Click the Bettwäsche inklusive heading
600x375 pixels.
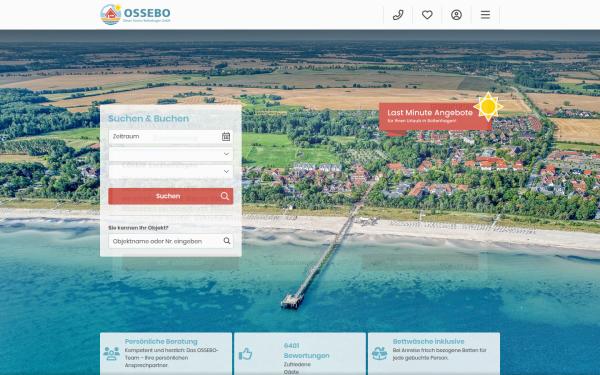(428, 341)
